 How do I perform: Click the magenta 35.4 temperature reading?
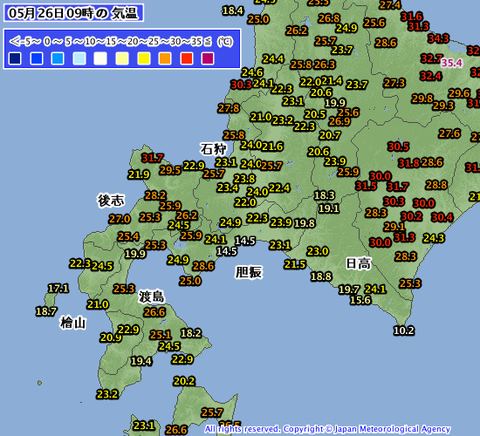coord(452,63)
